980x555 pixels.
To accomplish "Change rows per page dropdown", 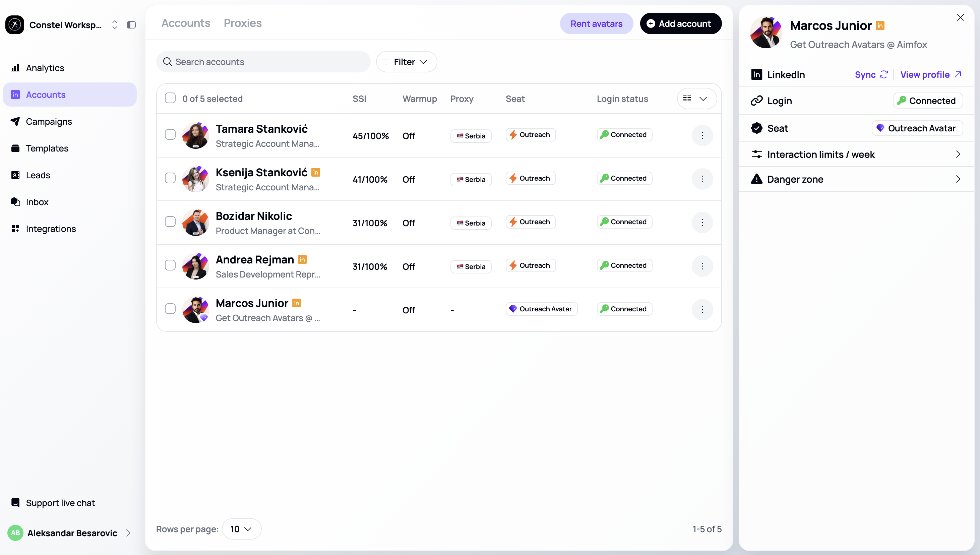I will (241, 529).
